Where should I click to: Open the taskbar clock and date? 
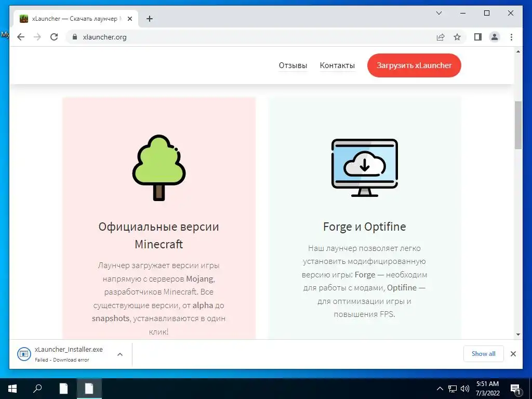pyautogui.click(x=487, y=389)
